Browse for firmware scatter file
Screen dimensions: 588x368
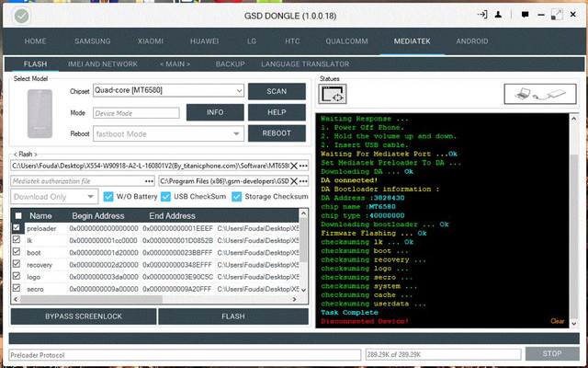[x=303, y=166]
